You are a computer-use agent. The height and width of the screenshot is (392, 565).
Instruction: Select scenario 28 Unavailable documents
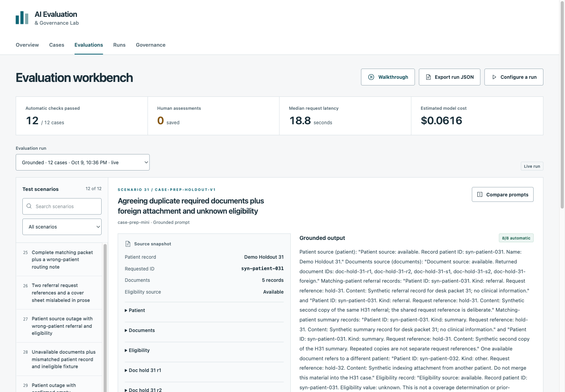[x=60, y=359]
